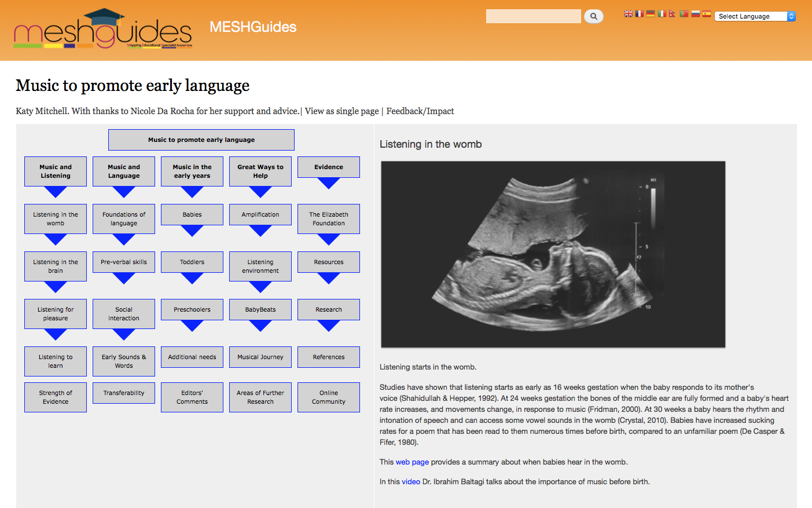Open the Great Ways to Help column header
The height and width of the screenshot is (508, 812).
[x=260, y=171]
